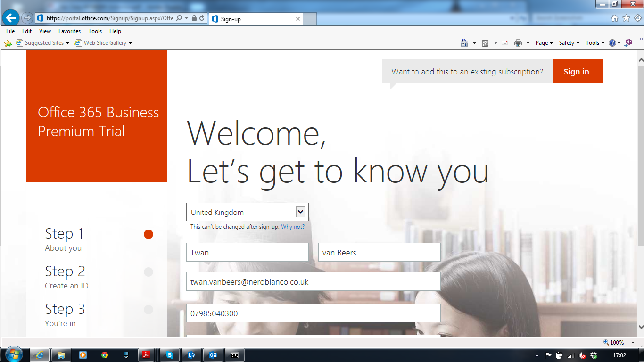Image resolution: width=644 pixels, height=362 pixels.
Task: Click the address bar URL
Action: coord(110,18)
